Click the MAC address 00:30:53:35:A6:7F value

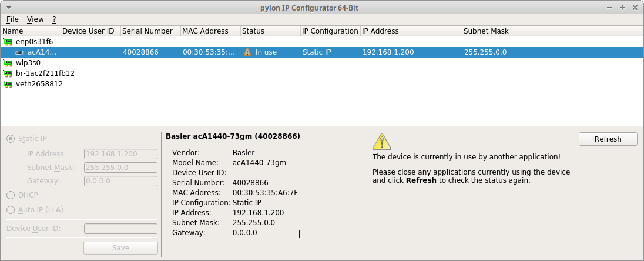click(265, 193)
